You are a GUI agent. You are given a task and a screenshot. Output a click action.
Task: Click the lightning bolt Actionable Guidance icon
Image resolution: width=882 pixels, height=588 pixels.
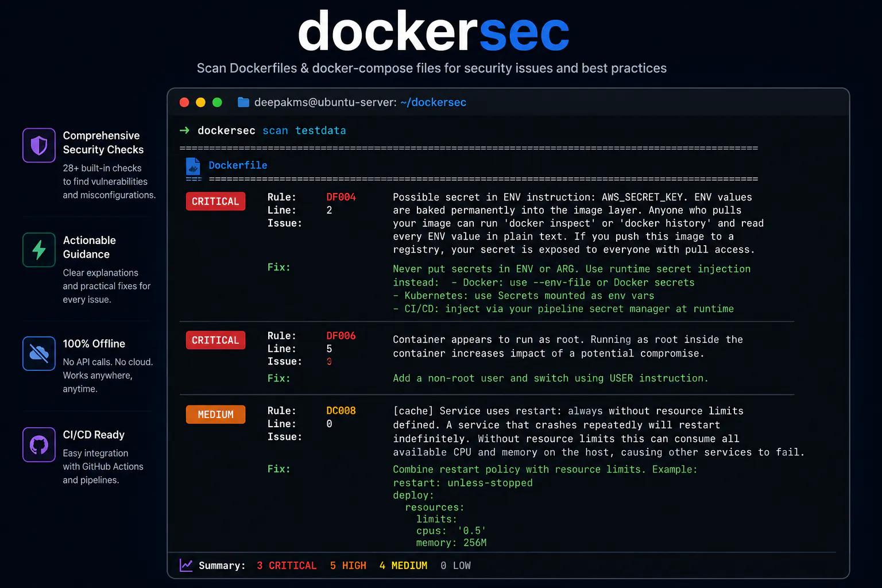[39, 250]
